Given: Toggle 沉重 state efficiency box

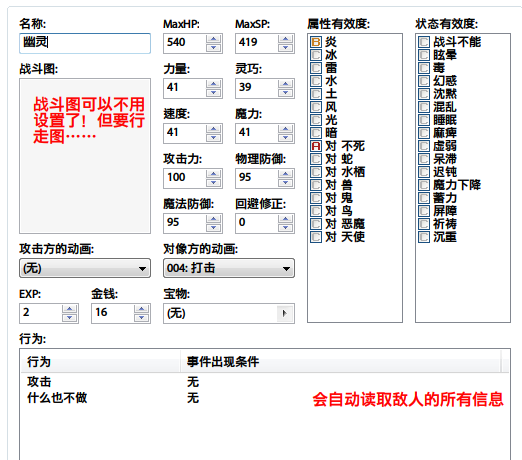Looking at the screenshot, I should 424,237.
